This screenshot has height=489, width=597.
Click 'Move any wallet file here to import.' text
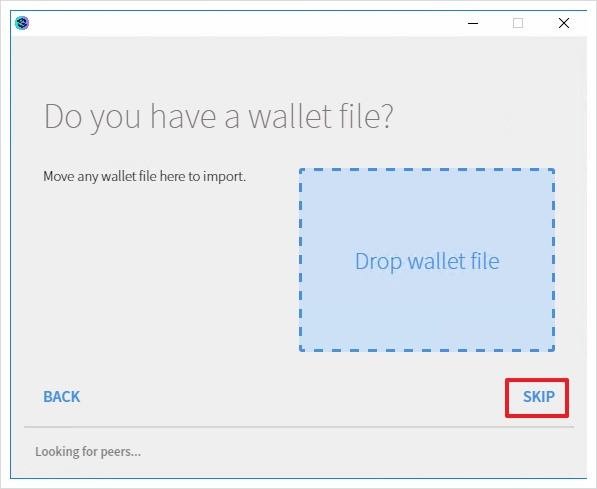(144, 177)
